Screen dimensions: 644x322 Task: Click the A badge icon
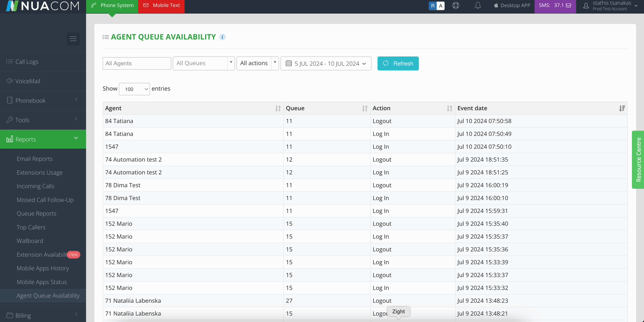coord(441,6)
